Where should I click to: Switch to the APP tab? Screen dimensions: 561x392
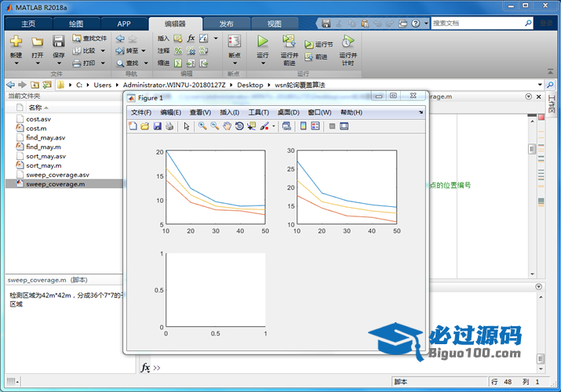tap(124, 24)
